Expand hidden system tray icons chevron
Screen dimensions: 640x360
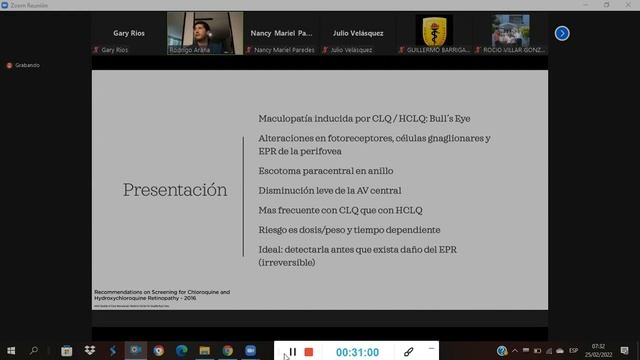point(515,351)
